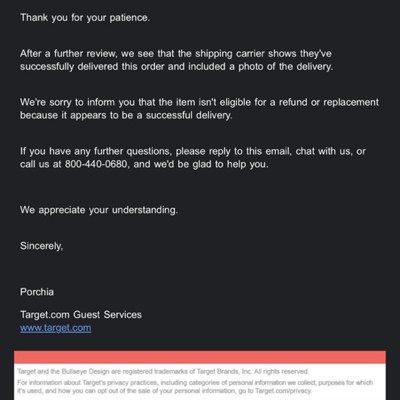Screen dimensions: 400x400
Task: Click the words "After a further review"
Action: [x=68, y=54]
